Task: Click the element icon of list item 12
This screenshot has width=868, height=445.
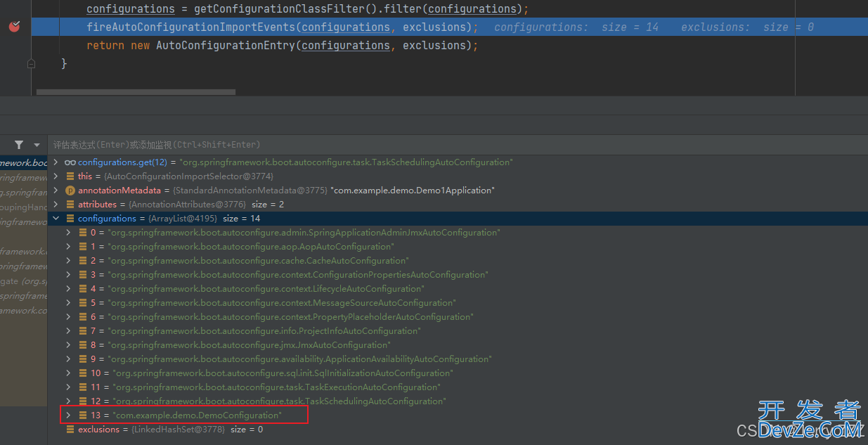Action: (x=82, y=401)
